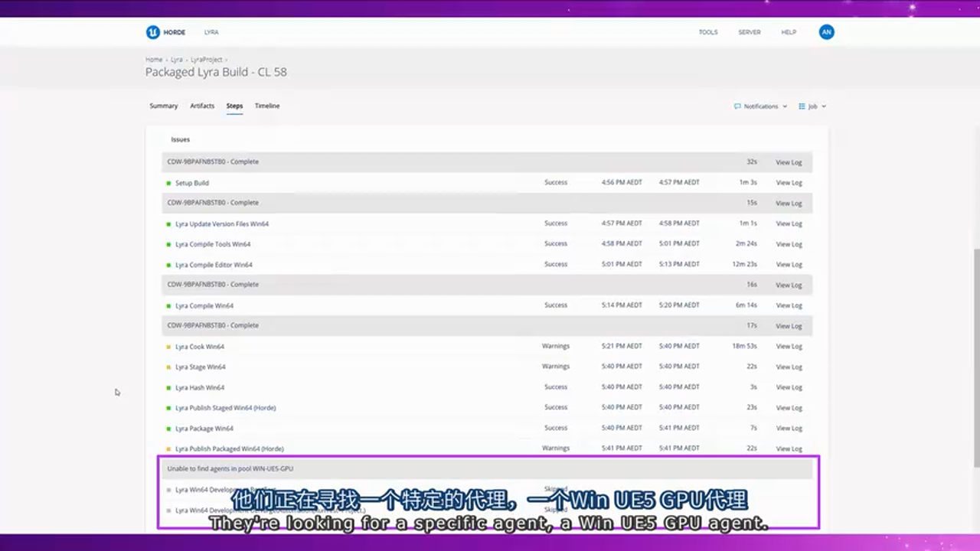Image resolution: width=980 pixels, height=551 pixels.
Task: Click yellow status icon beside Lyra Stage Win64
Action: pos(168,367)
